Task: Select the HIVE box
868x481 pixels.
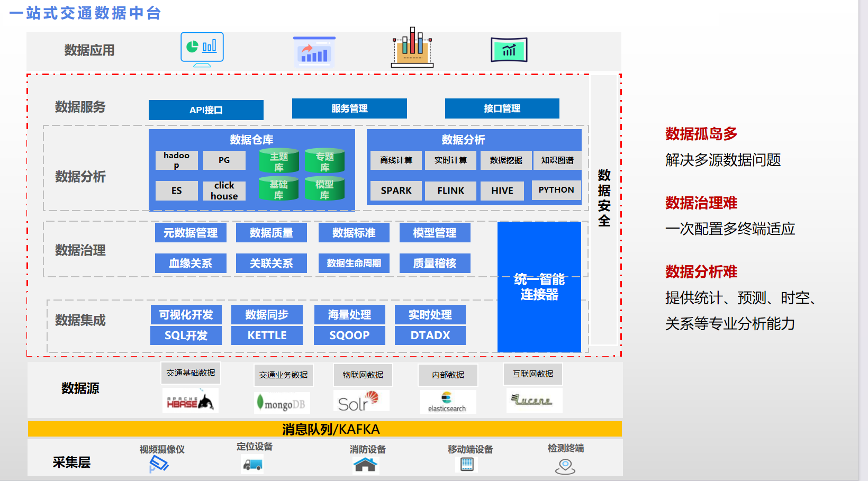Action: (x=502, y=190)
